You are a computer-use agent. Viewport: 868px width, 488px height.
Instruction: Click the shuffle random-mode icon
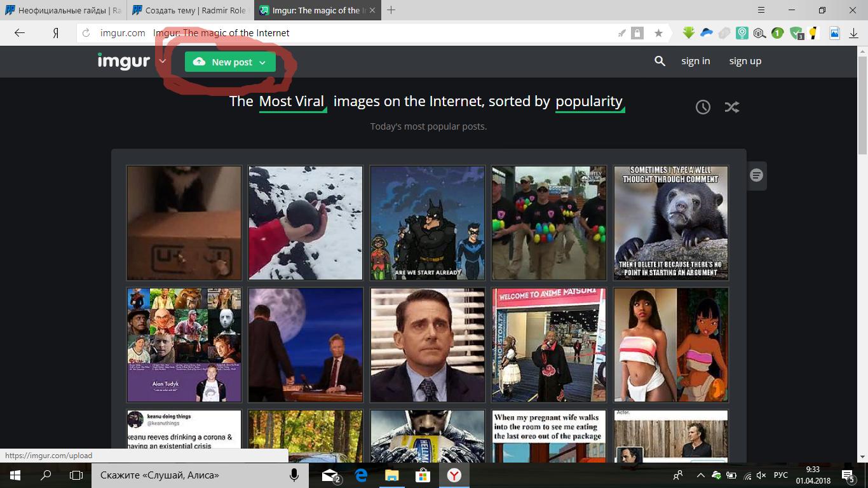[732, 107]
